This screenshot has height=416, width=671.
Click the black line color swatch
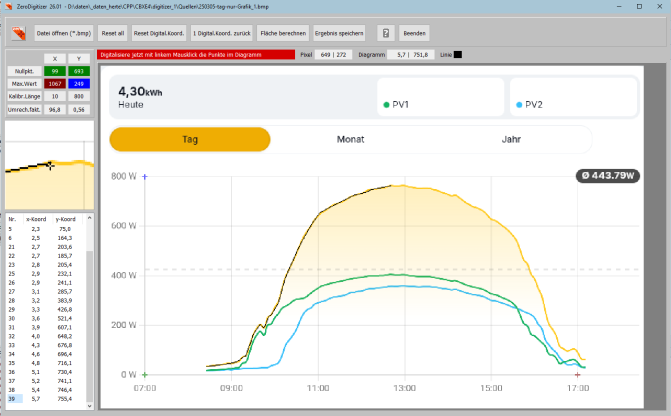tap(458, 54)
